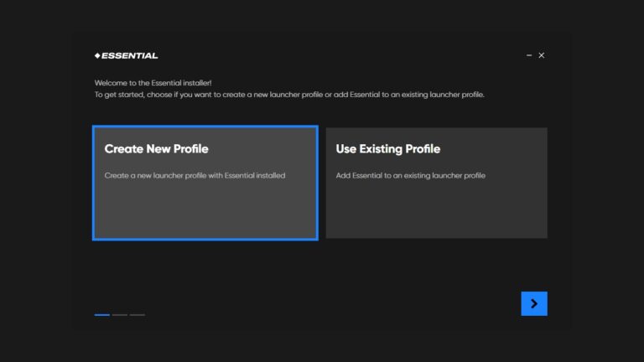Minimize the Essential installer window

[529, 55]
